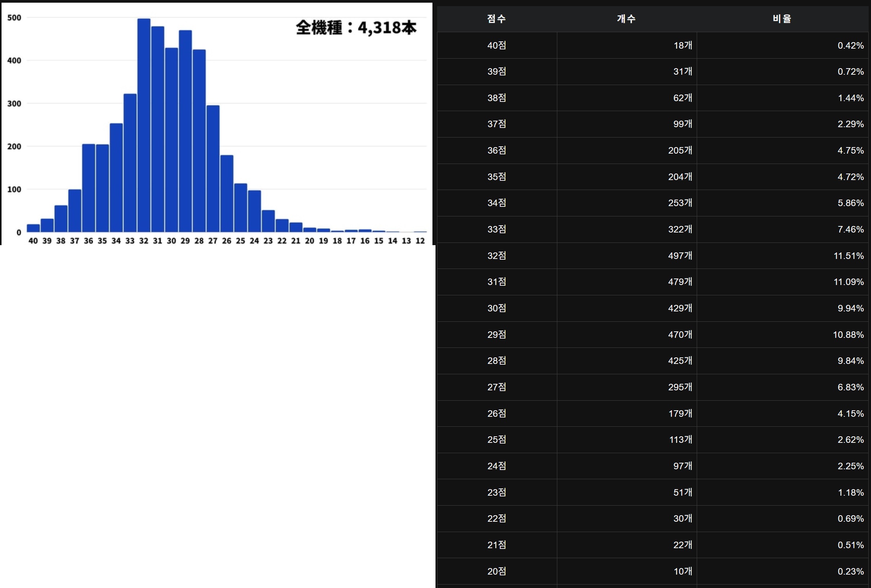Viewport: 871px width, 588px height.
Task: Click the x-axis label 12
Action: point(420,241)
